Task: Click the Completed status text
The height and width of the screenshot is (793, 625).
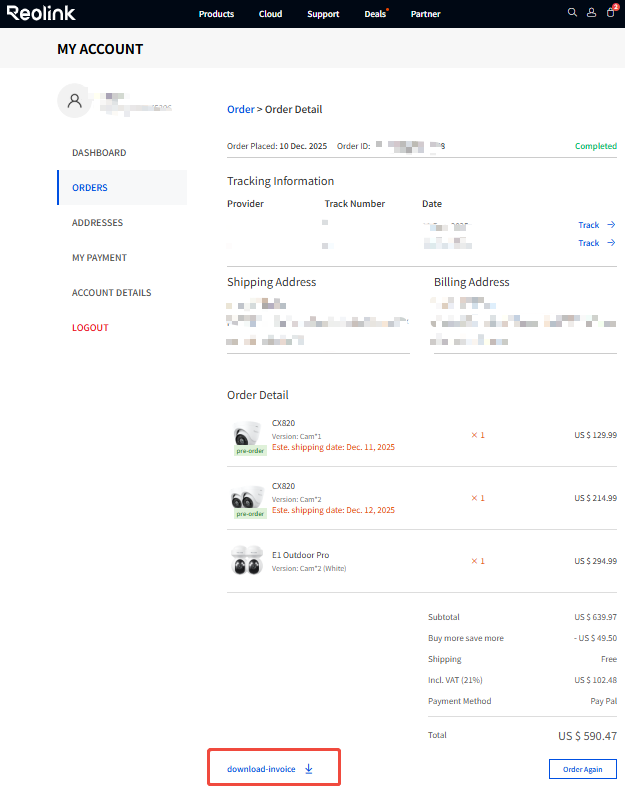Action: tap(596, 146)
